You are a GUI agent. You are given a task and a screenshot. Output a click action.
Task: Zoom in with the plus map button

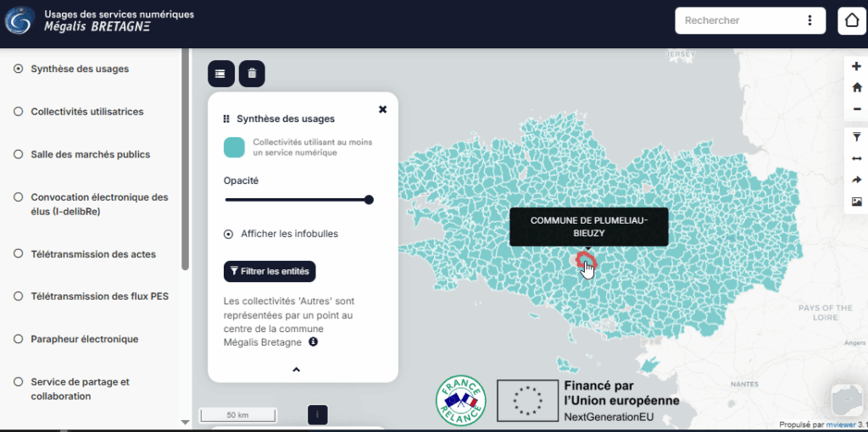(856, 67)
